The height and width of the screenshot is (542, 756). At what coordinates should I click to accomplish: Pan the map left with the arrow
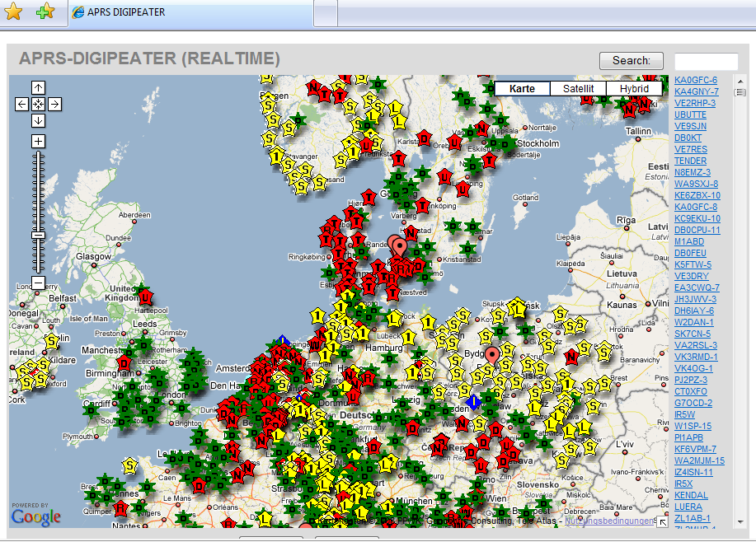click(x=22, y=104)
